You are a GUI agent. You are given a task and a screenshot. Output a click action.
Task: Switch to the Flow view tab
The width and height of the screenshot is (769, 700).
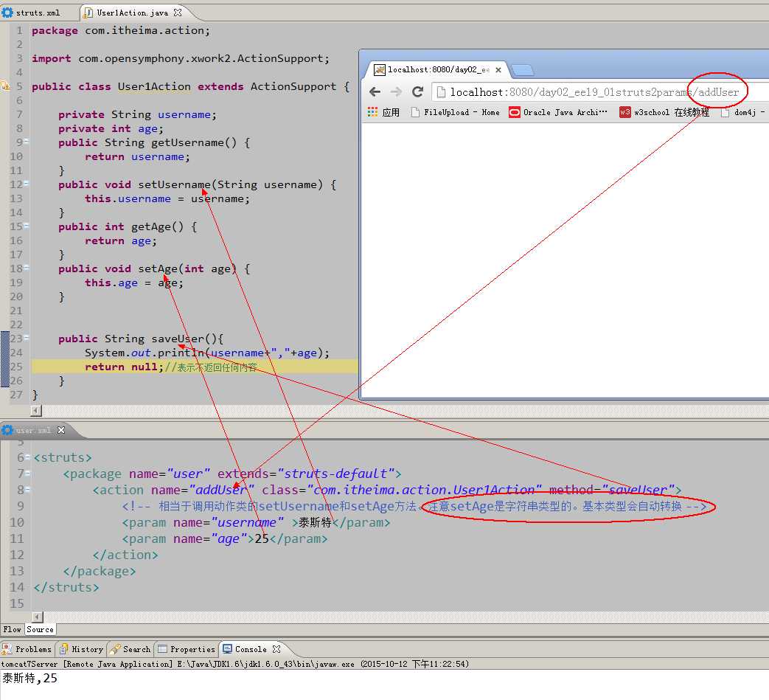pyautogui.click(x=12, y=629)
